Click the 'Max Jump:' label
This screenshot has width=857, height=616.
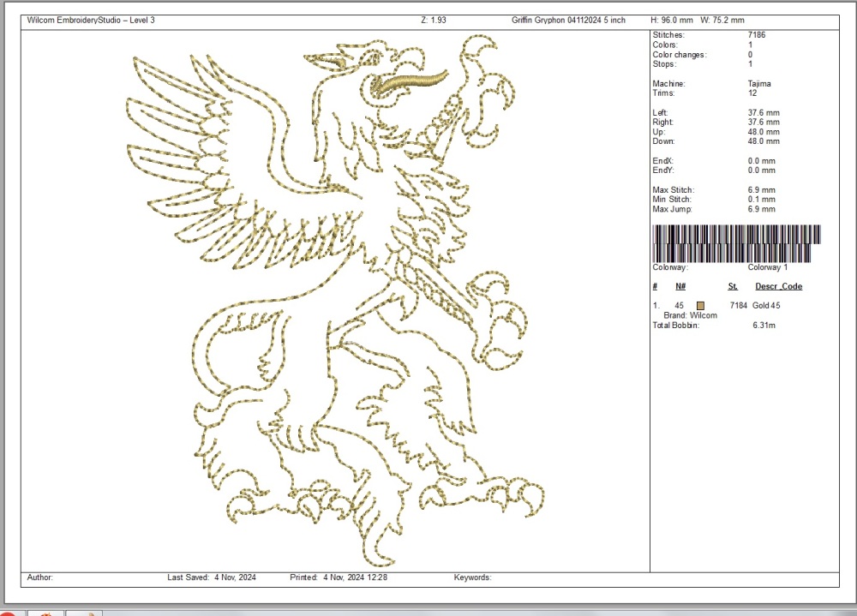click(672, 209)
